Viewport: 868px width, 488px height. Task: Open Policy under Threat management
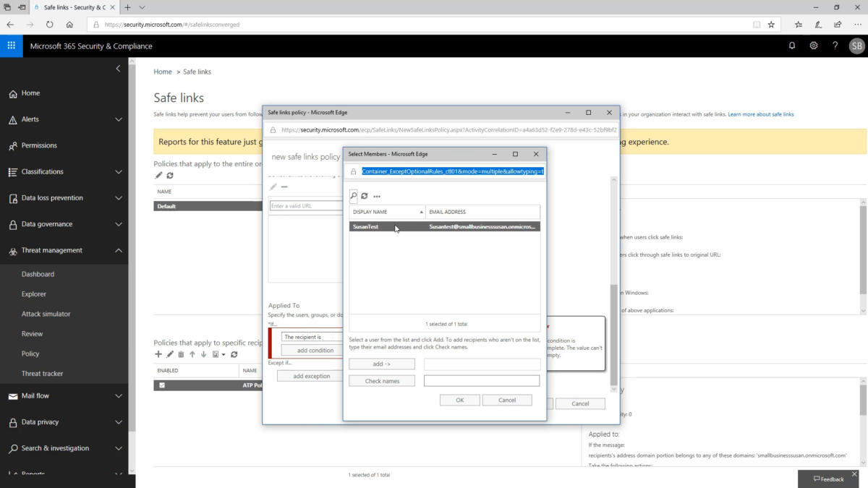tap(30, 354)
